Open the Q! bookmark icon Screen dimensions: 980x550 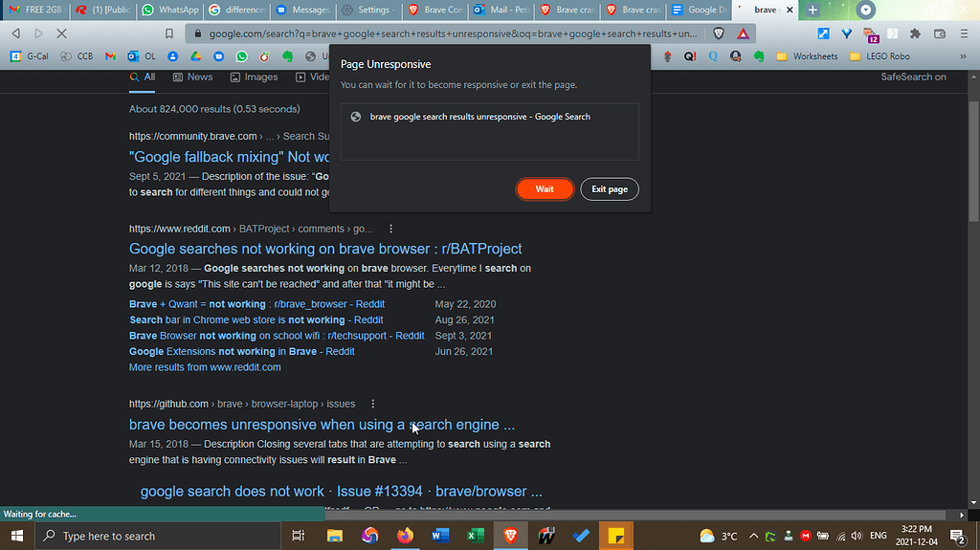click(690, 56)
